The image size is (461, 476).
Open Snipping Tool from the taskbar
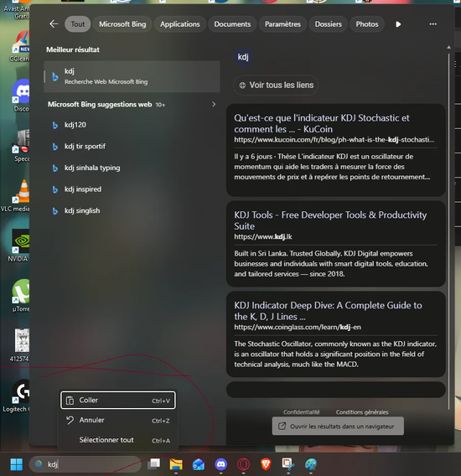click(x=287, y=464)
